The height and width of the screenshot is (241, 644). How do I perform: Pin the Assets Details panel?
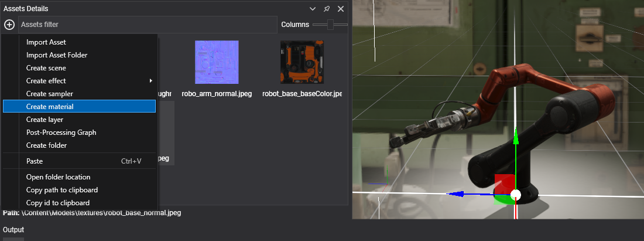coord(327,9)
